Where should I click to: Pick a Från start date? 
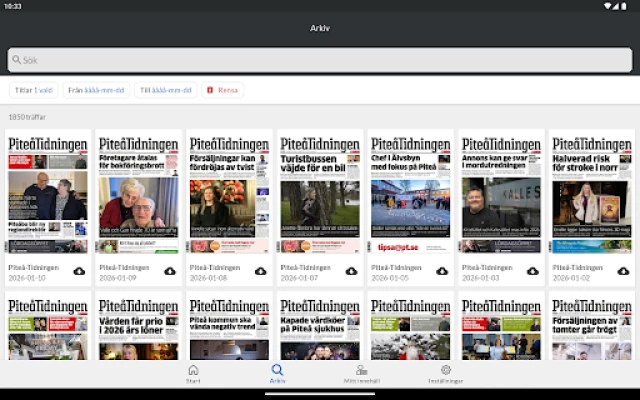pyautogui.click(x=96, y=90)
